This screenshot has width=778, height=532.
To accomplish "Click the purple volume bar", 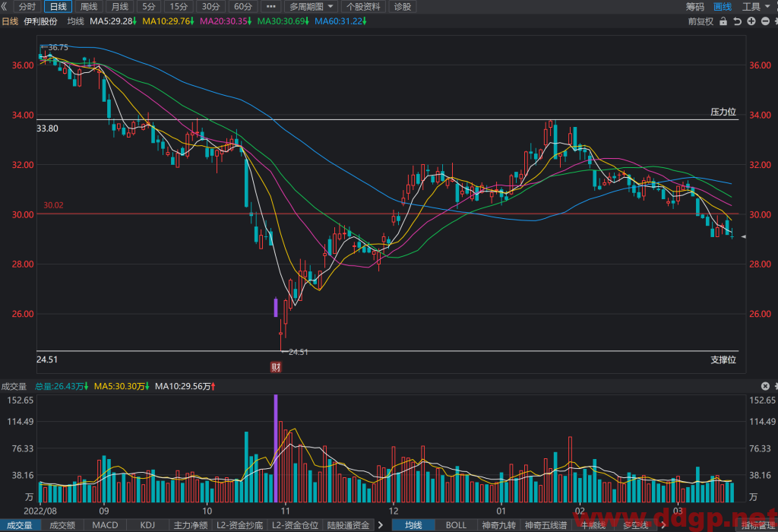I will click(x=276, y=448).
